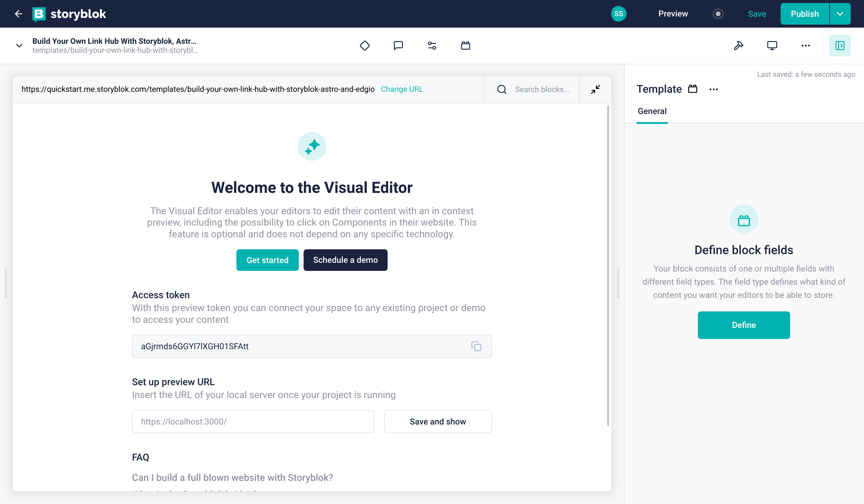Click the 'Last saved' status text
This screenshot has height=504, width=864.
coord(805,74)
